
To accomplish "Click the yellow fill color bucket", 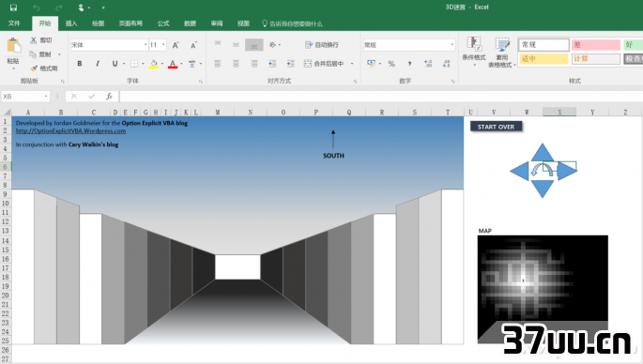I will pyautogui.click(x=154, y=64).
